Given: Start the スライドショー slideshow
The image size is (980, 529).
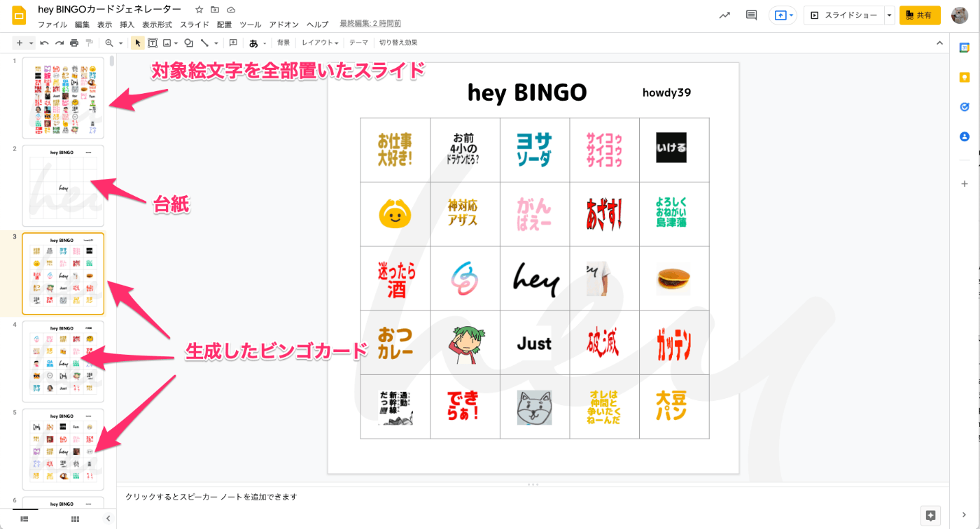Looking at the screenshot, I should pyautogui.click(x=843, y=15).
